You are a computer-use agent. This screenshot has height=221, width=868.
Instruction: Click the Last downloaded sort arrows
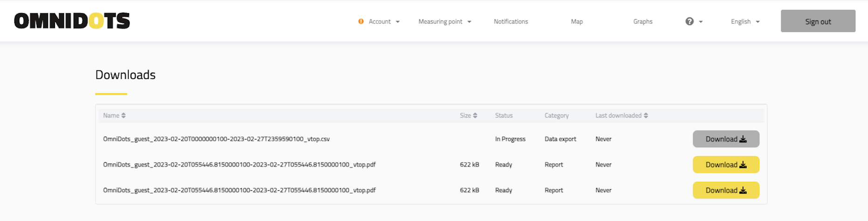click(x=646, y=116)
